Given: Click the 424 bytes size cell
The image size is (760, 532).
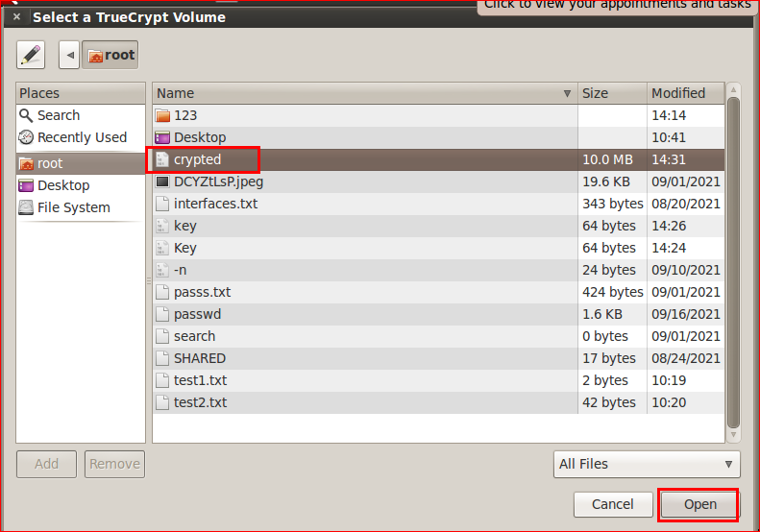Looking at the screenshot, I should point(613,292).
